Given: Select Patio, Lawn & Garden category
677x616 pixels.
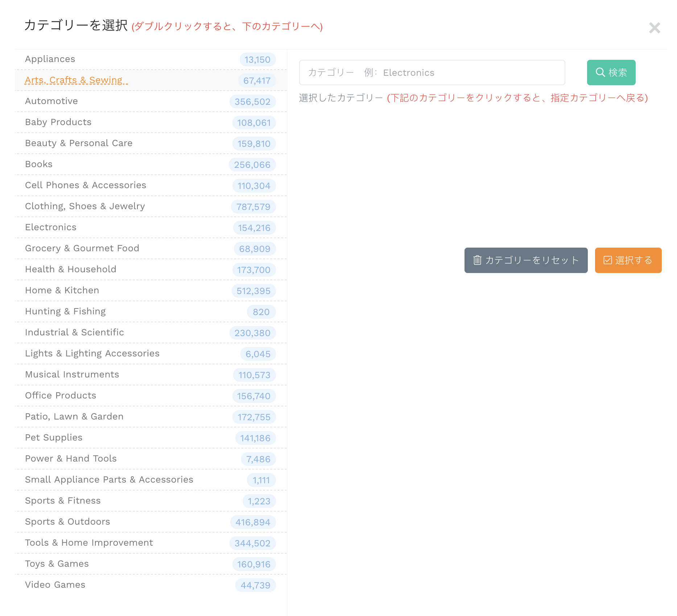Looking at the screenshot, I should click(151, 417).
